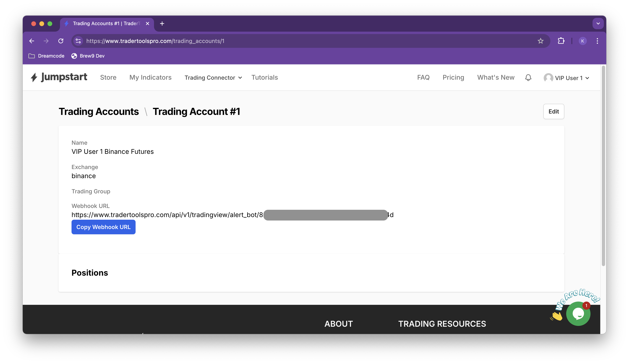The image size is (629, 364).
Task: Open the browser extensions puzzle icon
Action: tap(561, 41)
